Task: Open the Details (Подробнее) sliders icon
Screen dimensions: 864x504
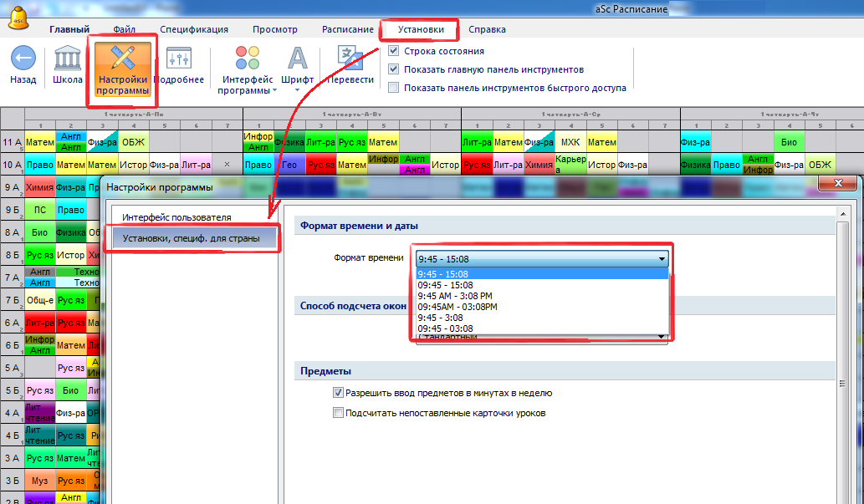Action: pos(179,59)
